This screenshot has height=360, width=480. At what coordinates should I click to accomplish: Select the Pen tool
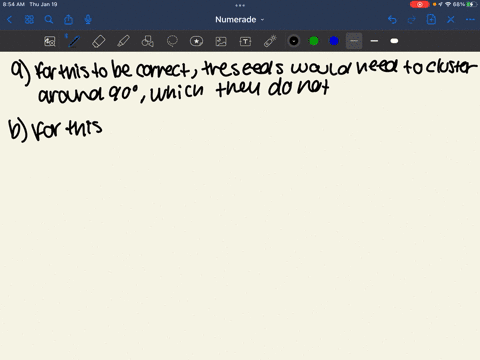74,41
